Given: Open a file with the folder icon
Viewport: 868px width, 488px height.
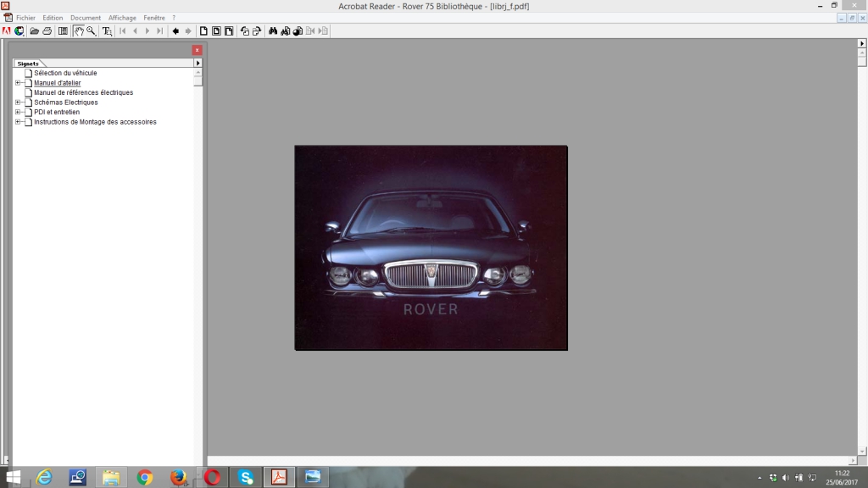Looking at the screenshot, I should [34, 31].
